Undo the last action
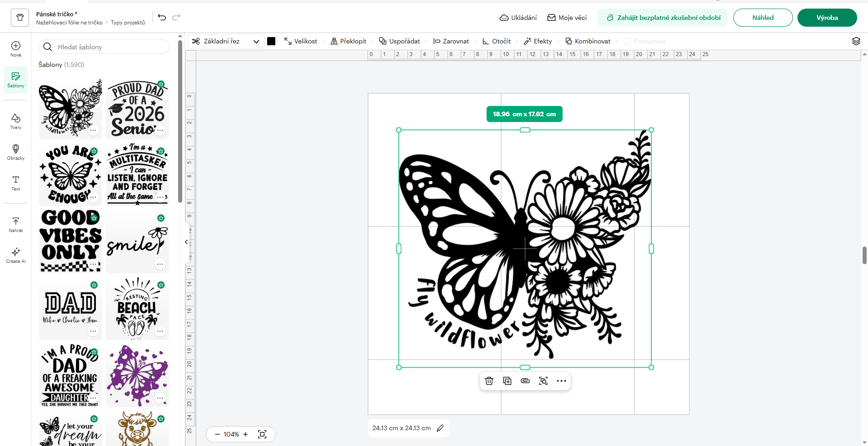Screen dimensions: 868x446 [162, 17]
